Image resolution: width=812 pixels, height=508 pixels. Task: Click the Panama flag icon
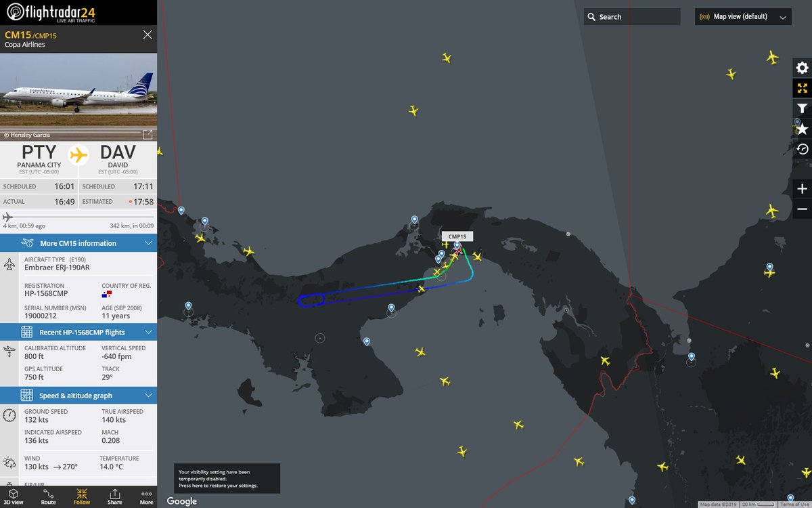(106, 295)
